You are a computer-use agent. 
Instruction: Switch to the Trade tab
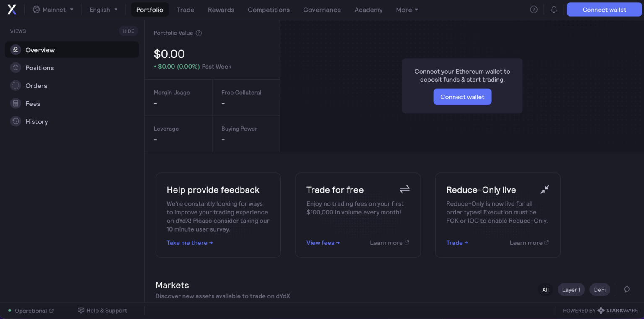185,10
